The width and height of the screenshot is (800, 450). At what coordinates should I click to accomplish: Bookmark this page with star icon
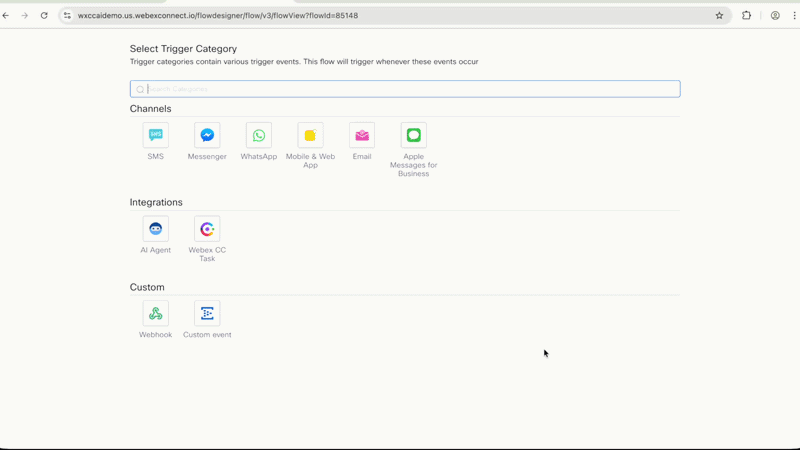[719, 15]
